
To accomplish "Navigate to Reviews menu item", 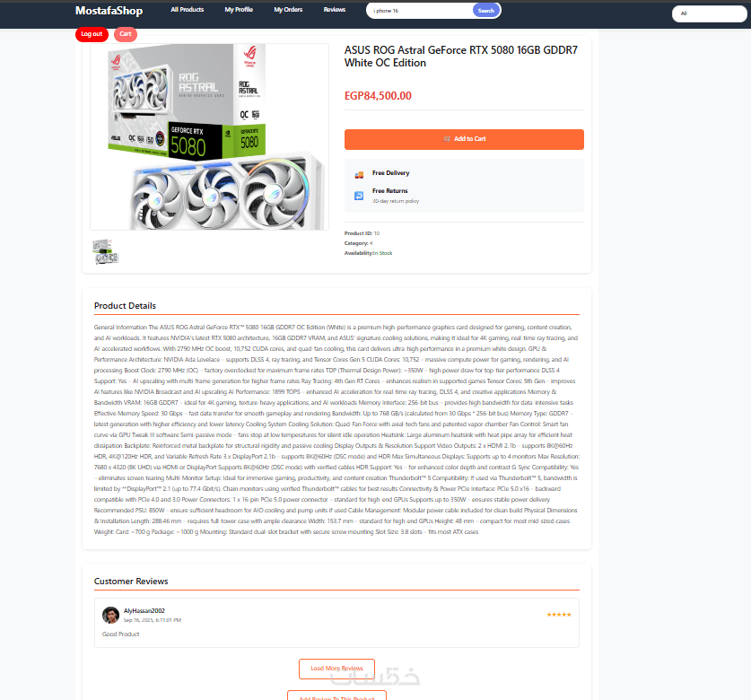I will tap(335, 10).
